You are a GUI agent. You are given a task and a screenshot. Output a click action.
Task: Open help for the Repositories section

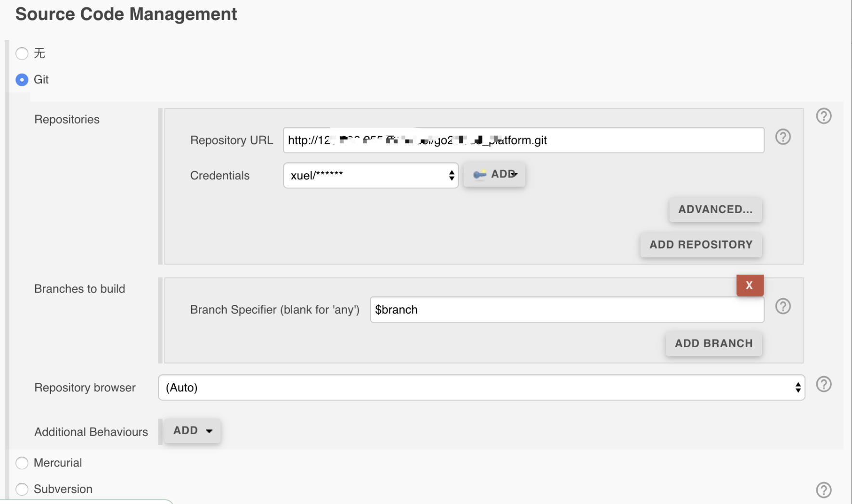pyautogui.click(x=824, y=116)
